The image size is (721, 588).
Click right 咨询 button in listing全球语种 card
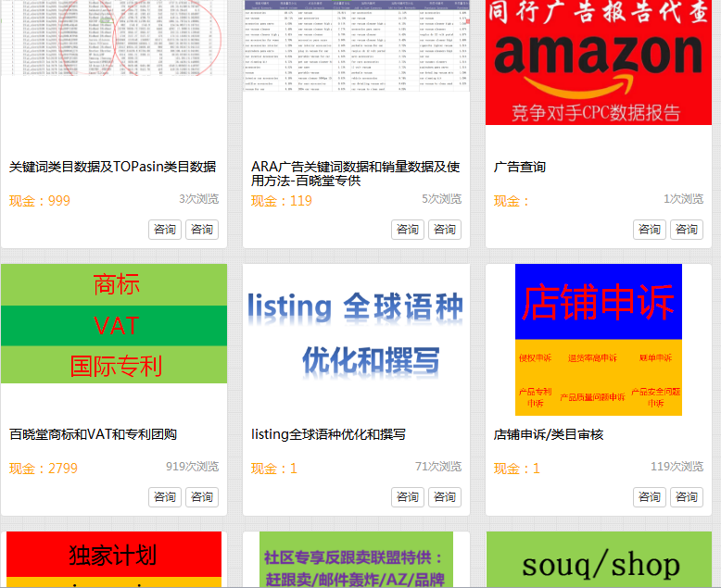445,497
